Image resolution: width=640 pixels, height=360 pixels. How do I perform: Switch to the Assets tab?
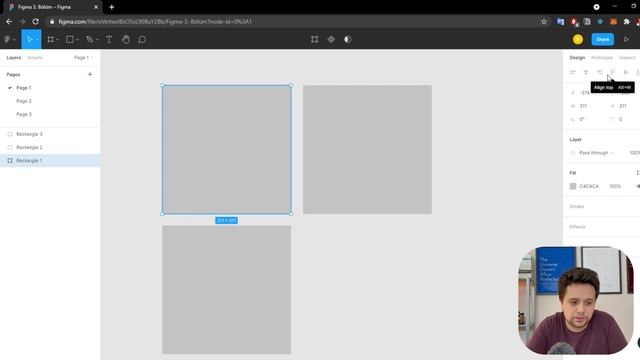(35, 58)
